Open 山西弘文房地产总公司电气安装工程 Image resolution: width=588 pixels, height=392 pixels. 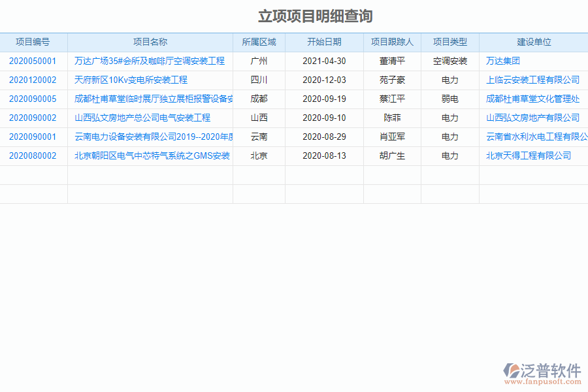tap(142, 118)
